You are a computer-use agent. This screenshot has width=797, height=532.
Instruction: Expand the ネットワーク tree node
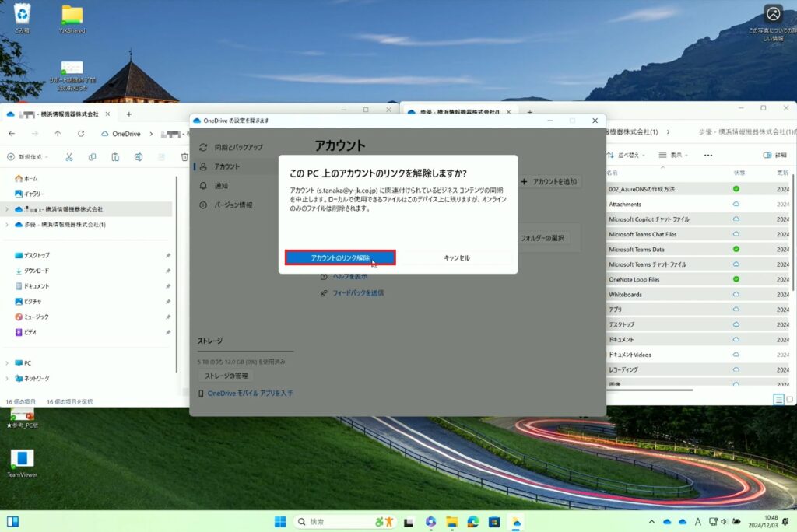pyautogui.click(x=6, y=379)
